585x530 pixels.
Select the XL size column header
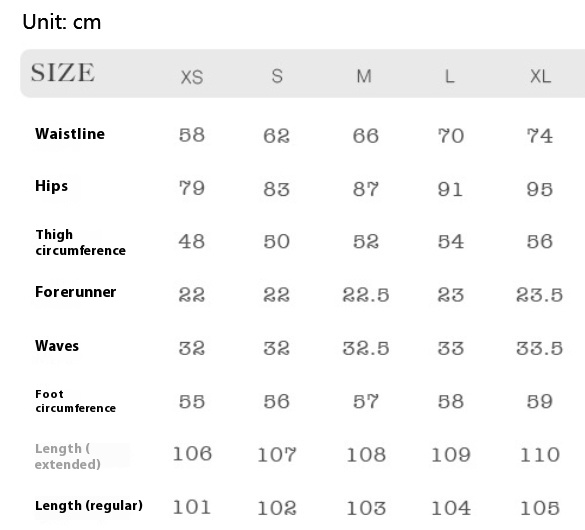540,76
